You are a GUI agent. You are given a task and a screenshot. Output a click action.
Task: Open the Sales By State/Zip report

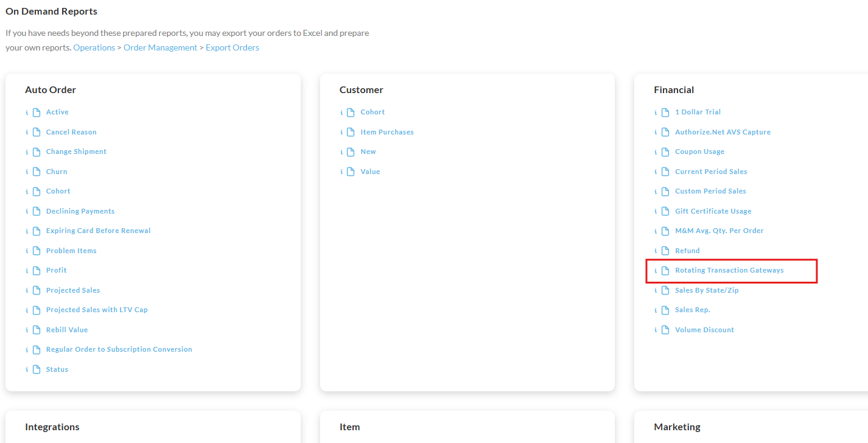point(707,290)
